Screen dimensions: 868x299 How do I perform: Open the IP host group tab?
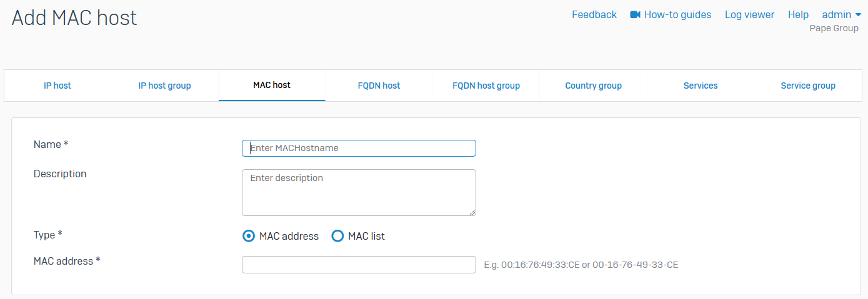point(164,86)
